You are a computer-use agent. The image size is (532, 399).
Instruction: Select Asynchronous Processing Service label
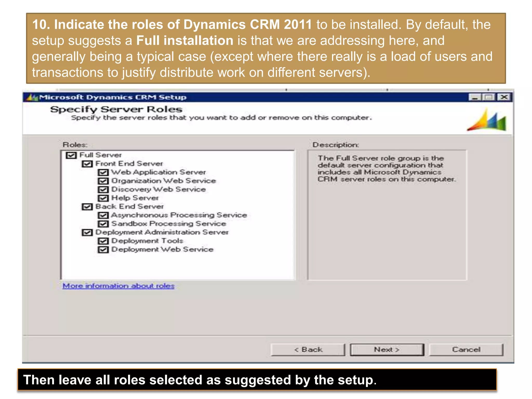(x=179, y=215)
